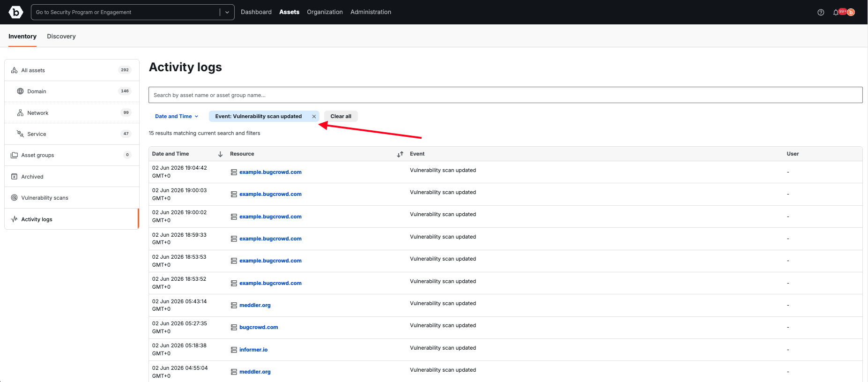
Task: Click server icon for 19:04:42 example.bugcrowd.com row
Action: 234,172
